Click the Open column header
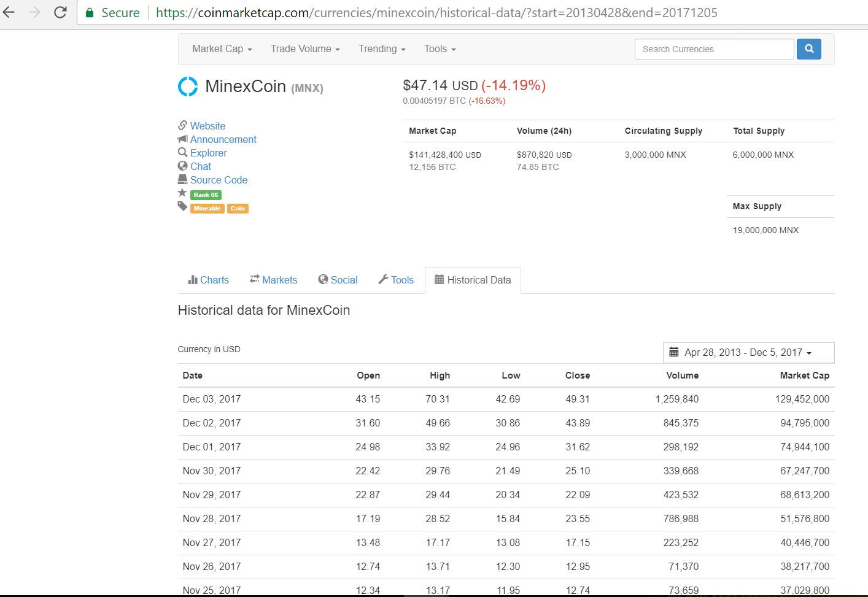Screen dimensions: 868x597 pyautogui.click(x=368, y=376)
